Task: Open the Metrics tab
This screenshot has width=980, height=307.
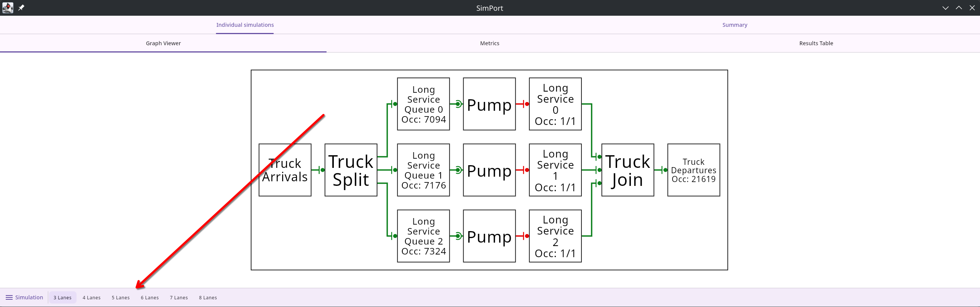Action: coord(490,43)
